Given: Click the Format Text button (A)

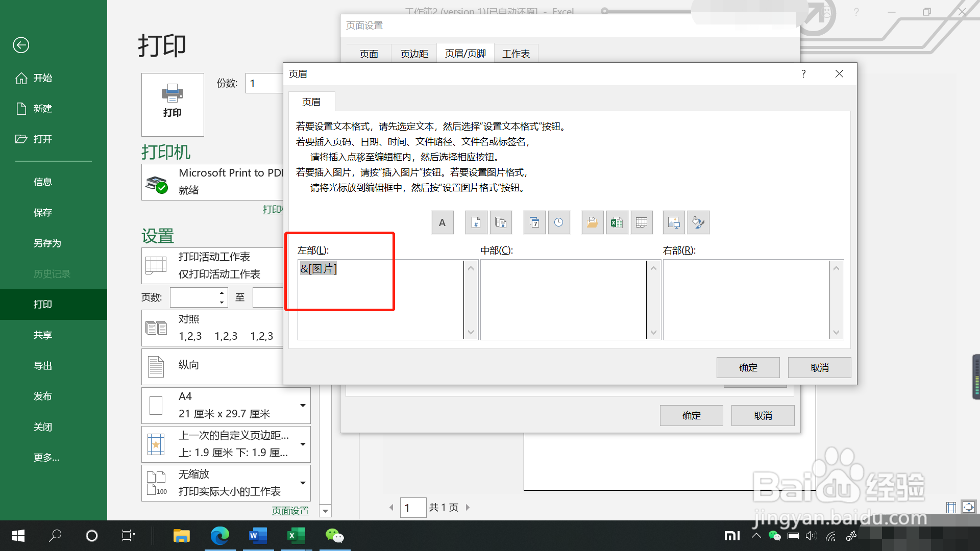Looking at the screenshot, I should tap(443, 222).
